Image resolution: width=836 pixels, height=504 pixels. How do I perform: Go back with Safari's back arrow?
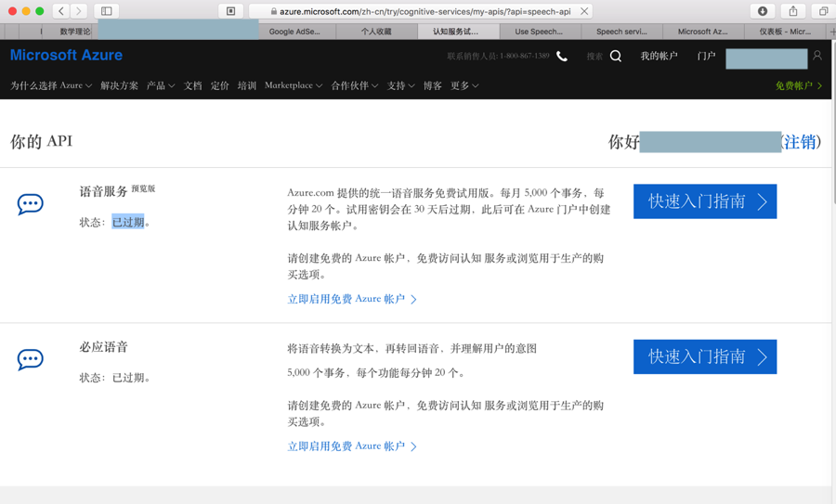point(61,10)
